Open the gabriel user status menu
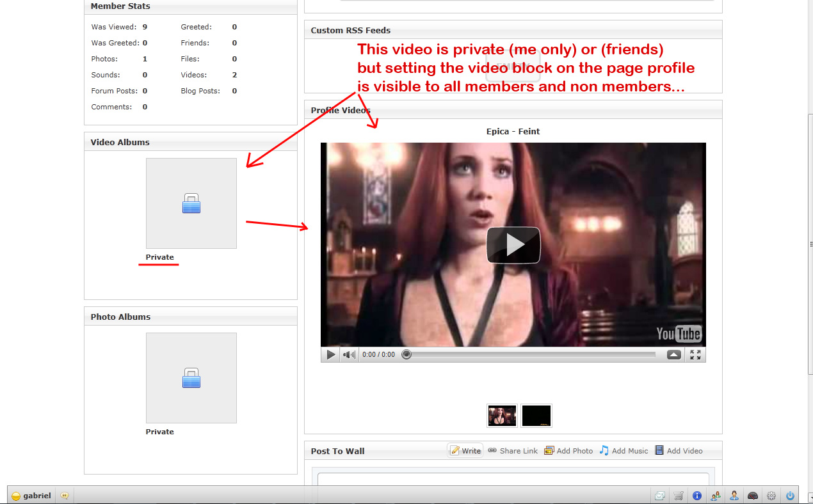This screenshot has width=813, height=504. point(31,496)
